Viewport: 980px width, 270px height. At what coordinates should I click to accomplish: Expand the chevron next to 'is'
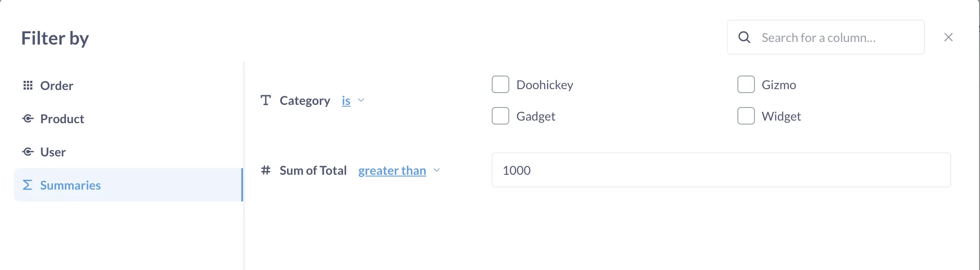361,100
